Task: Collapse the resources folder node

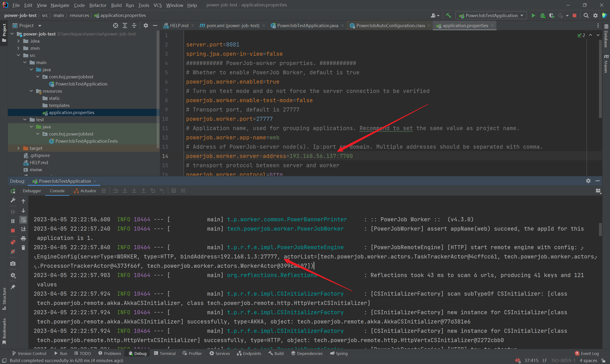Action: coord(31,91)
